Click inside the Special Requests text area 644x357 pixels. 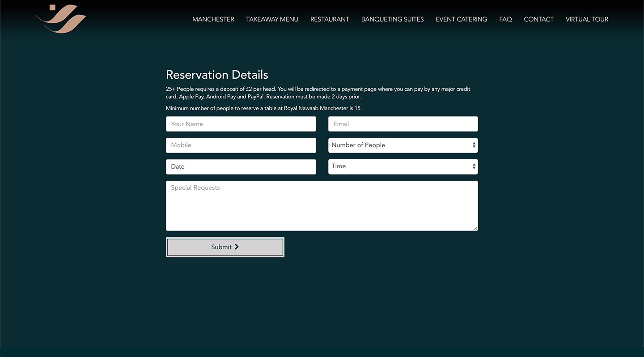click(322, 206)
